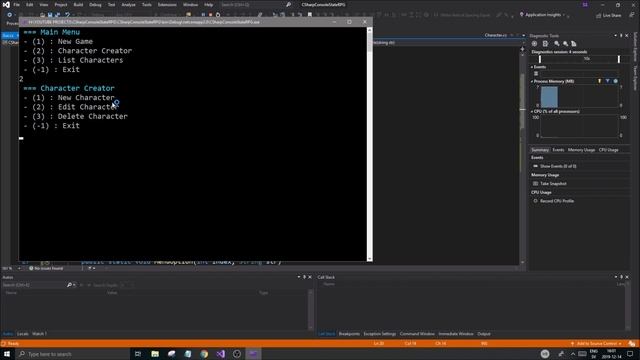Collapse the Events section in Diagnostic Tools
The width and height of the screenshot is (640, 360).
click(532, 67)
